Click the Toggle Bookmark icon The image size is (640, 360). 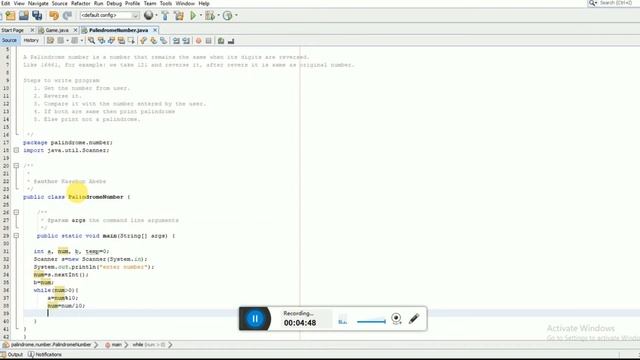pos(163,40)
